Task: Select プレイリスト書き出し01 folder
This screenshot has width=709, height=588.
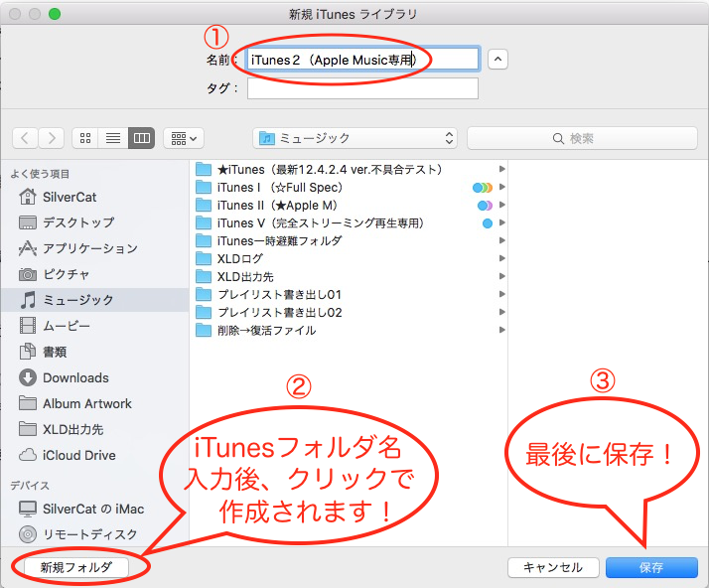Action: (351, 294)
